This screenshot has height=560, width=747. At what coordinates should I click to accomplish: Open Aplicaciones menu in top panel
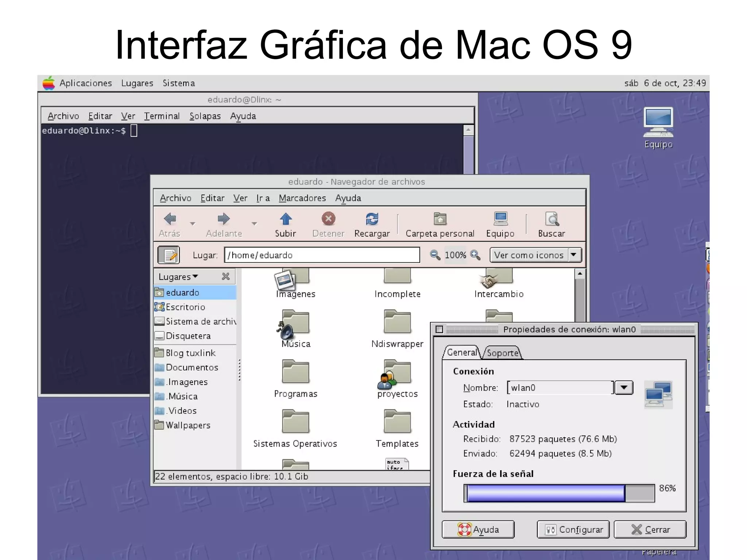tap(86, 83)
